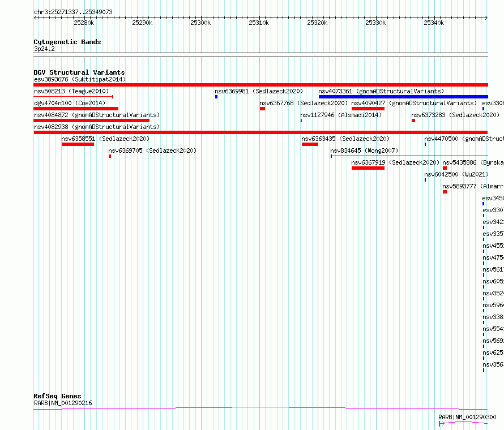
Task: Open the nsv5893777 variant label
Action: coord(473,186)
